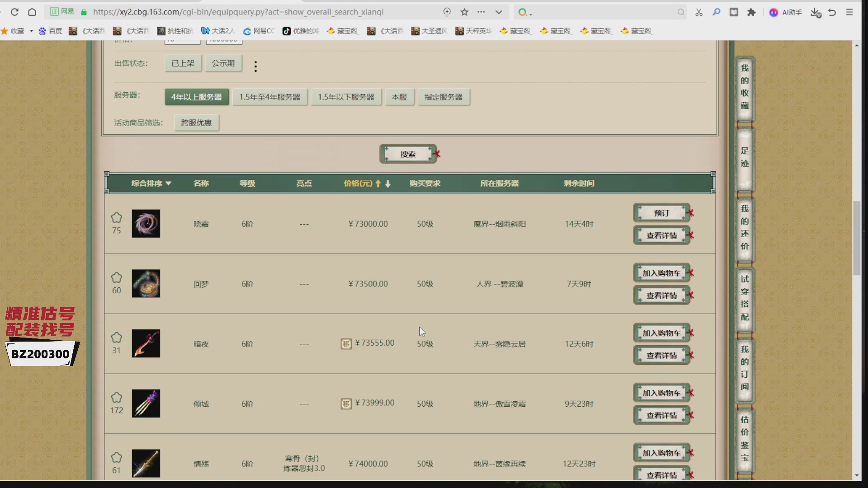This screenshot has width=868, height=488.
Task: Click the 移 transfer icon on 暗夜 price
Action: (346, 344)
